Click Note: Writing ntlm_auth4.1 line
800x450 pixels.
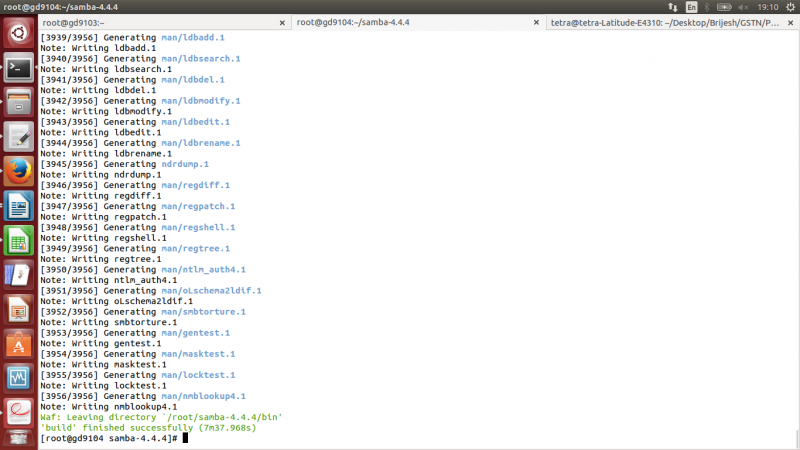click(x=109, y=280)
